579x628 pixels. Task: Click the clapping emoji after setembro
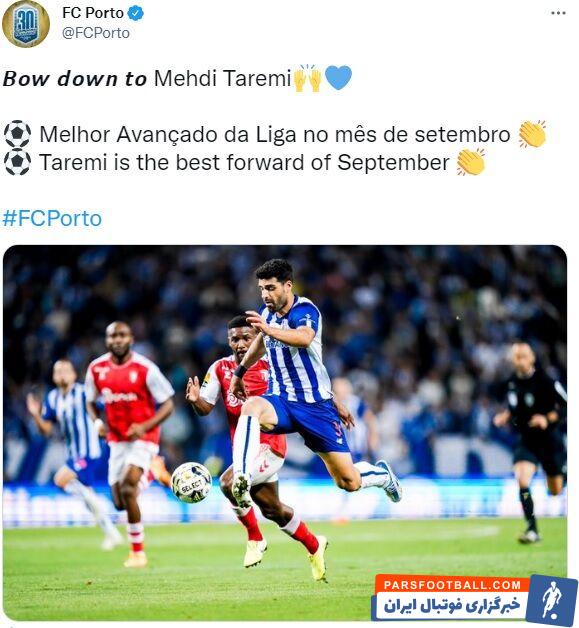532,134
